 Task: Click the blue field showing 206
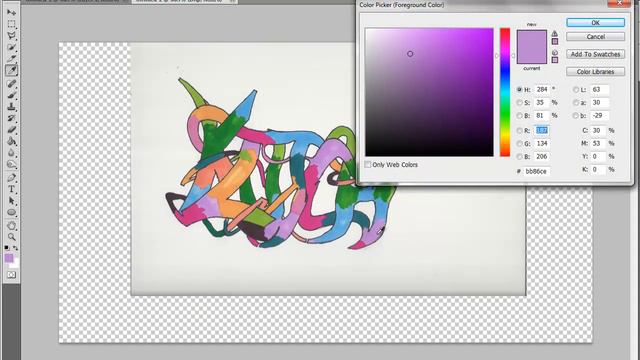542,157
